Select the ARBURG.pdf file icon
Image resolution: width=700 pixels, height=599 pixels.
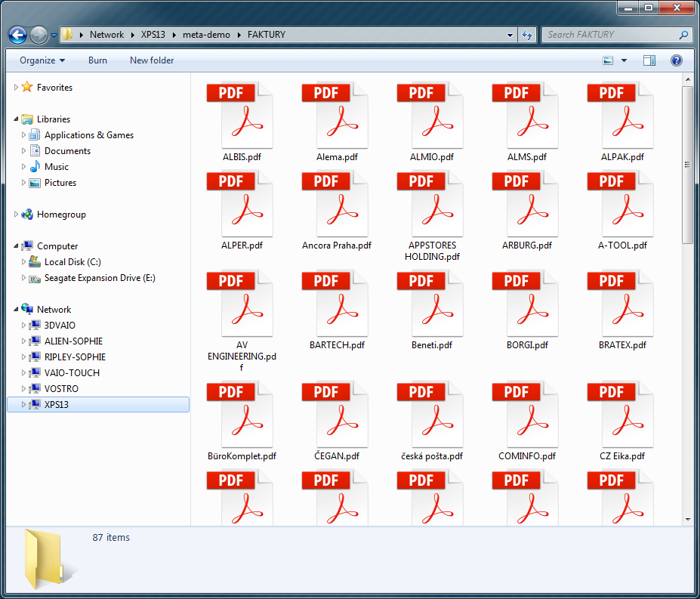[526, 204]
